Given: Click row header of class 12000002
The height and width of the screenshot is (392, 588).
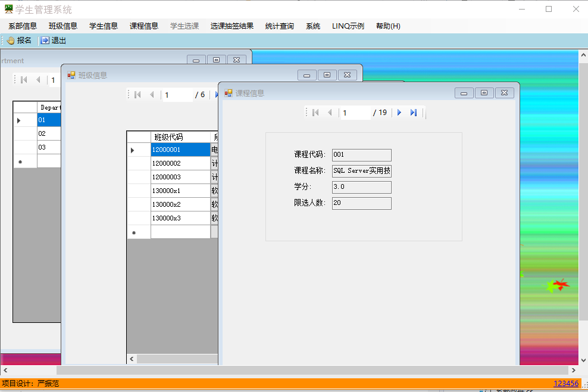Looking at the screenshot, I should 139,163.
